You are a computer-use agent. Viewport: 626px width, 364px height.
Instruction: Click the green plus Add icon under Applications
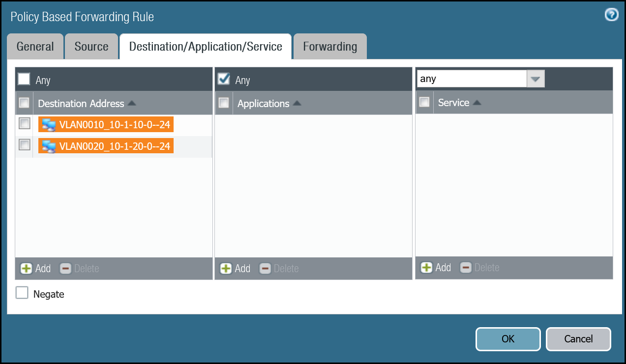[226, 269]
